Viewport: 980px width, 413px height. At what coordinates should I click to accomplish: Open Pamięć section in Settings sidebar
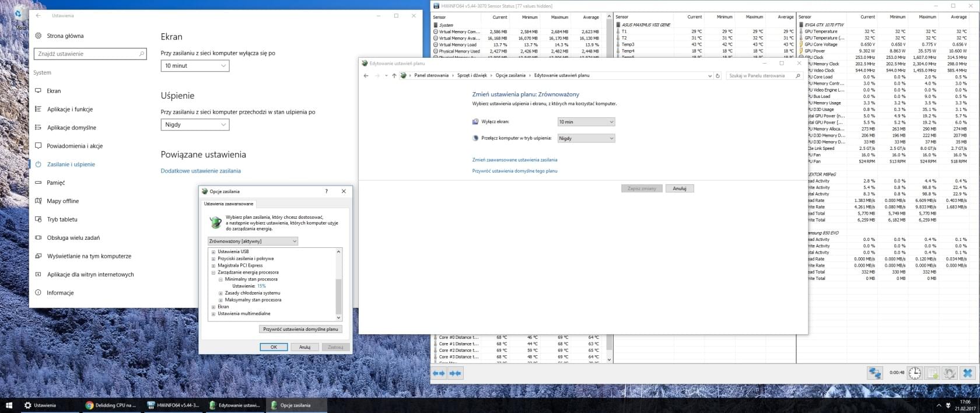[56, 183]
